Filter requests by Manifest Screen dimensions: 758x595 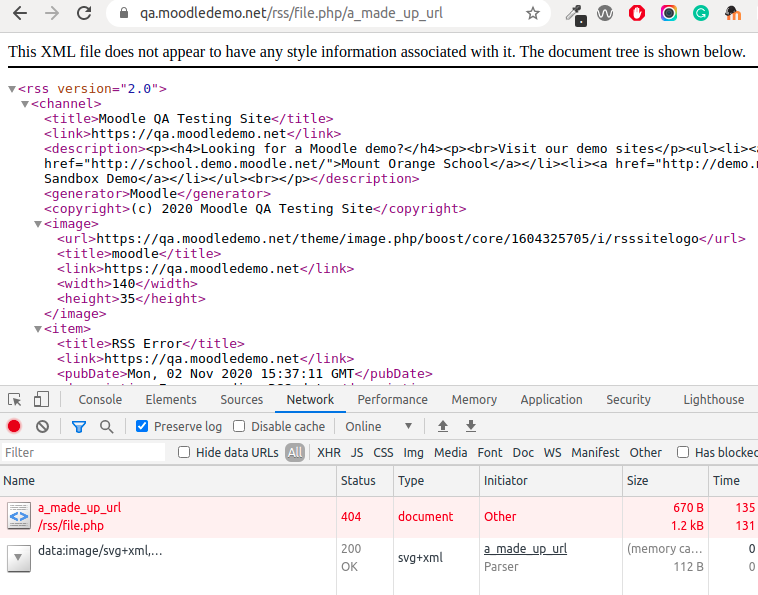pyautogui.click(x=596, y=453)
